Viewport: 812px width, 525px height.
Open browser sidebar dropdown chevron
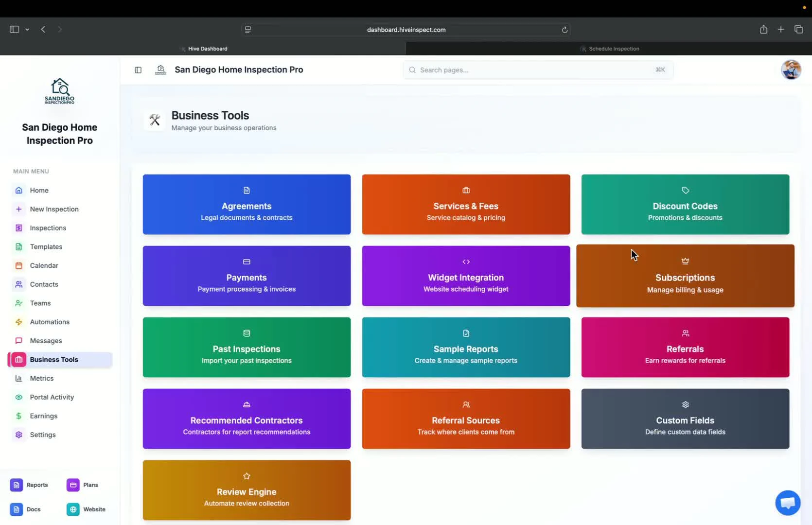[x=27, y=30]
